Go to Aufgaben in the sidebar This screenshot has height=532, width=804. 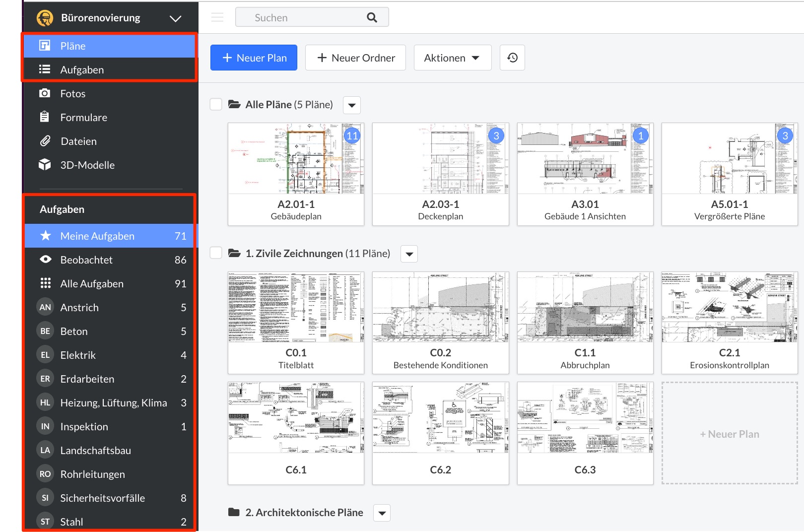[x=82, y=69]
